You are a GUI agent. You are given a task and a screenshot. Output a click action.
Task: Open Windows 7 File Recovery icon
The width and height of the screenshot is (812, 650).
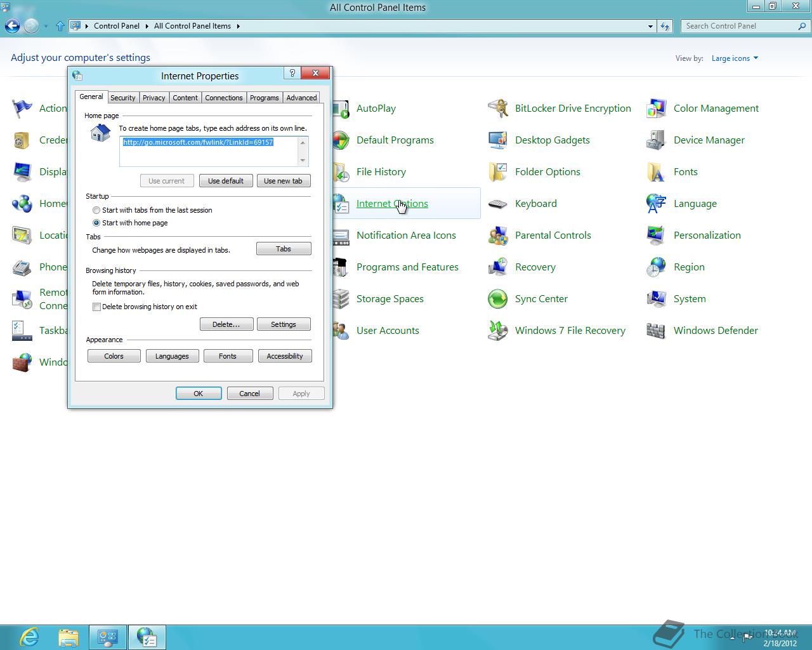coord(498,331)
